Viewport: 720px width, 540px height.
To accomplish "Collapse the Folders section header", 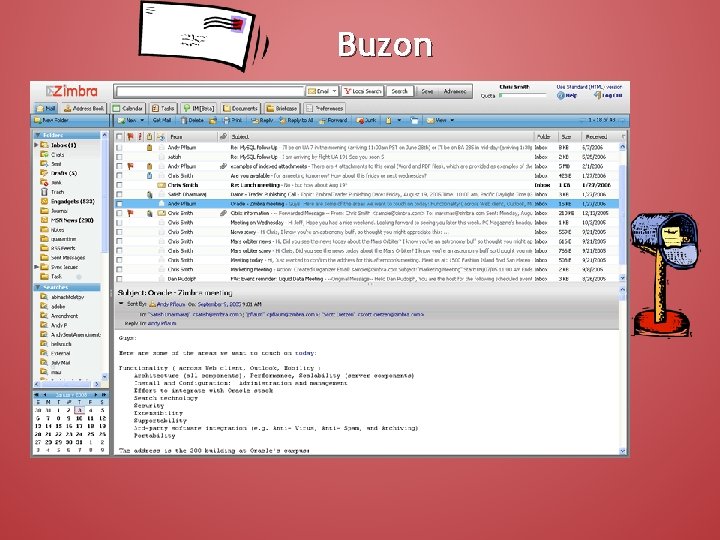I will (x=38, y=135).
